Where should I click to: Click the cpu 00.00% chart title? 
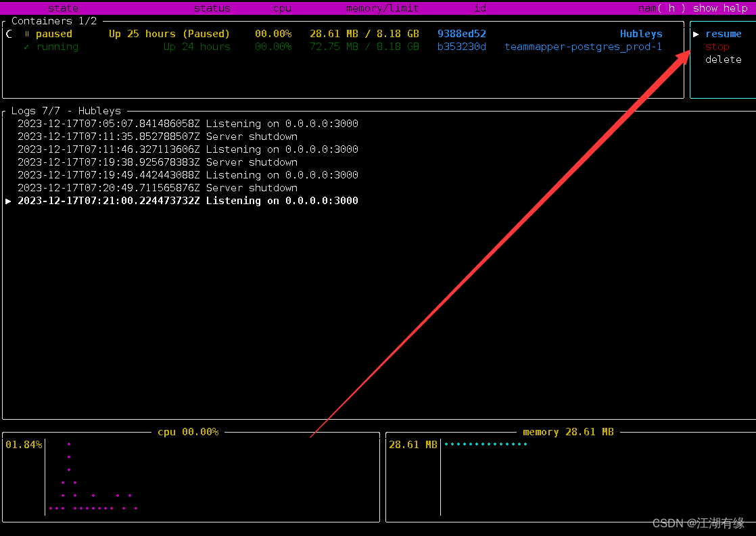(x=188, y=432)
